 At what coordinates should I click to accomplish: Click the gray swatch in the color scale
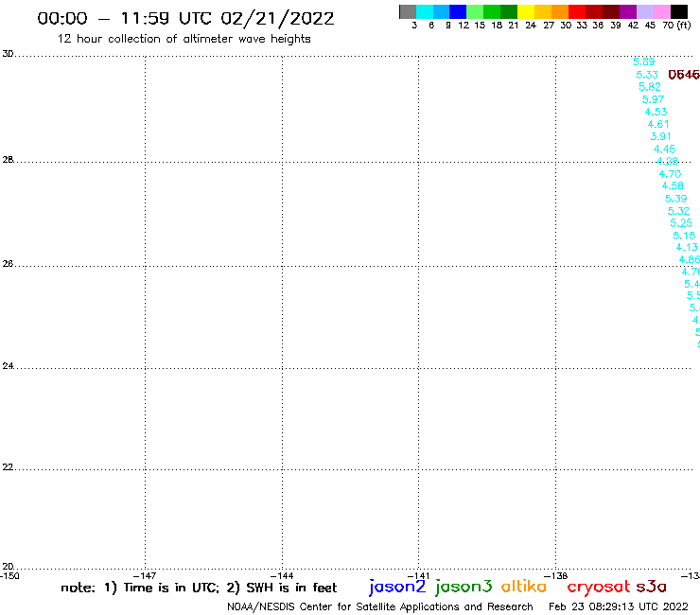[408, 11]
